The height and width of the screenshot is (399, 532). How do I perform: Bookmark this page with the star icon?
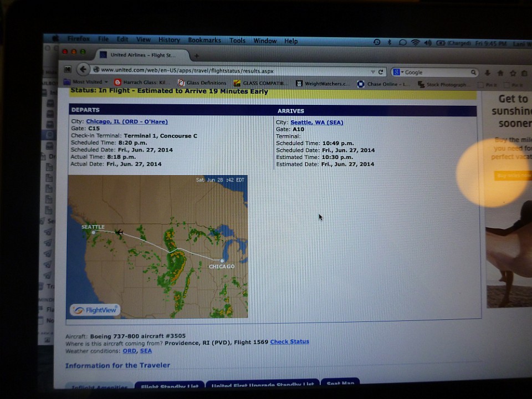[x=513, y=73]
